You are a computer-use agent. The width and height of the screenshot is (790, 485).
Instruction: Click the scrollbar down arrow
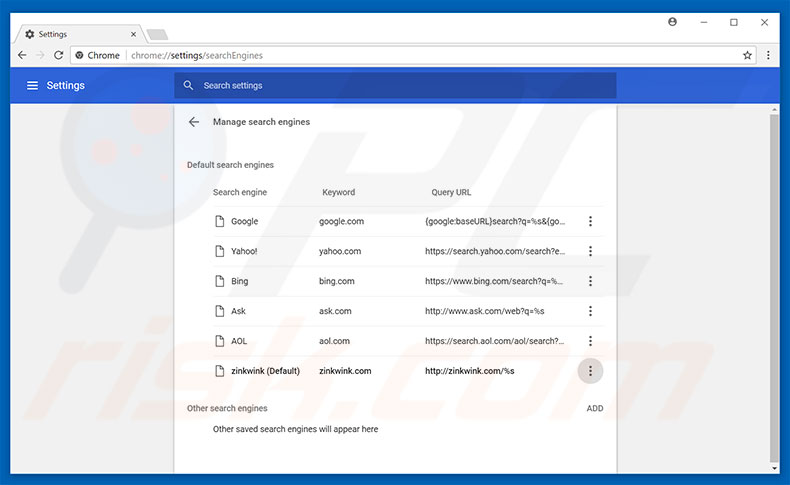pyautogui.click(x=774, y=468)
